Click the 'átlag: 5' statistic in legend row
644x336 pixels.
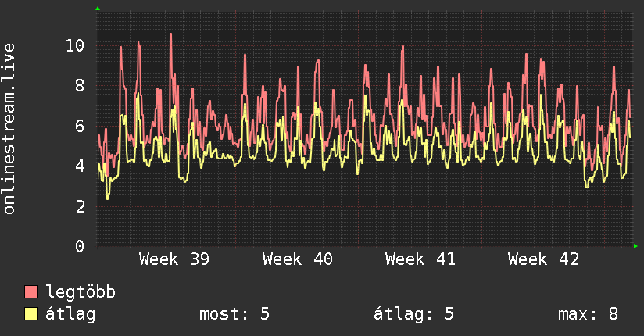coord(413,314)
